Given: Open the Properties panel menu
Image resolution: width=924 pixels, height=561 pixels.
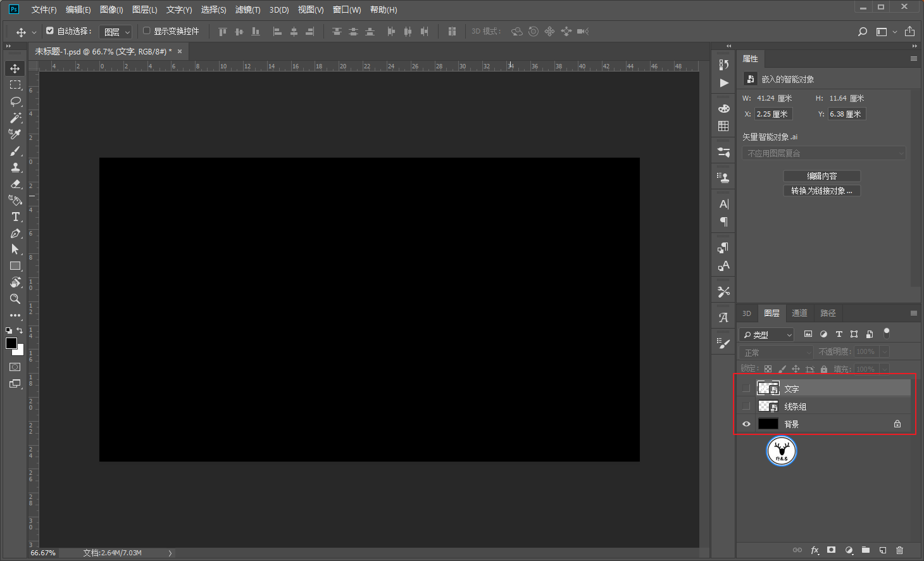Looking at the screenshot, I should (913, 58).
